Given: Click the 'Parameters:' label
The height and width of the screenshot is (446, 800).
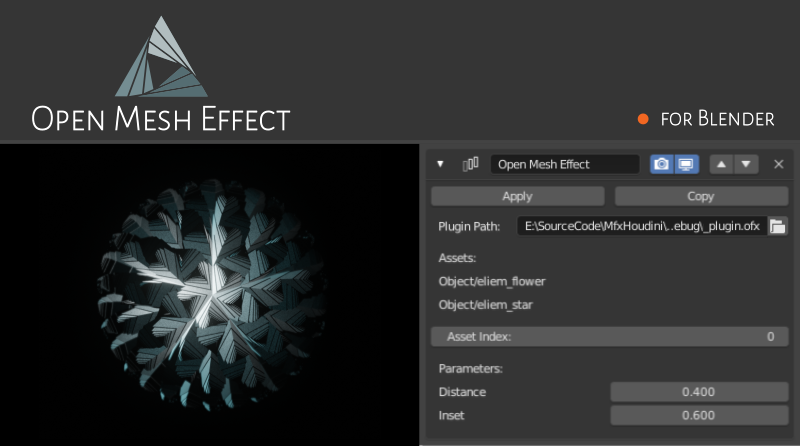Looking at the screenshot, I should (x=470, y=369).
